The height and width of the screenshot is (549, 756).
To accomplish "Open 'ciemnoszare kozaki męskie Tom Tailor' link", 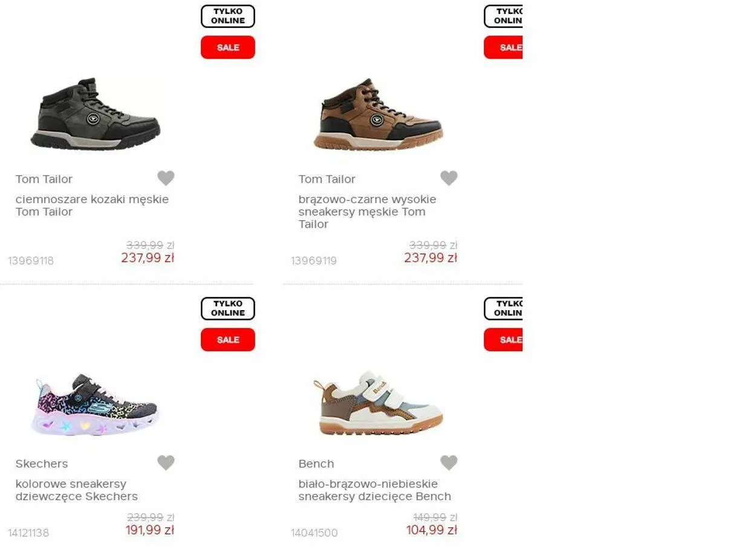I will click(x=92, y=206).
